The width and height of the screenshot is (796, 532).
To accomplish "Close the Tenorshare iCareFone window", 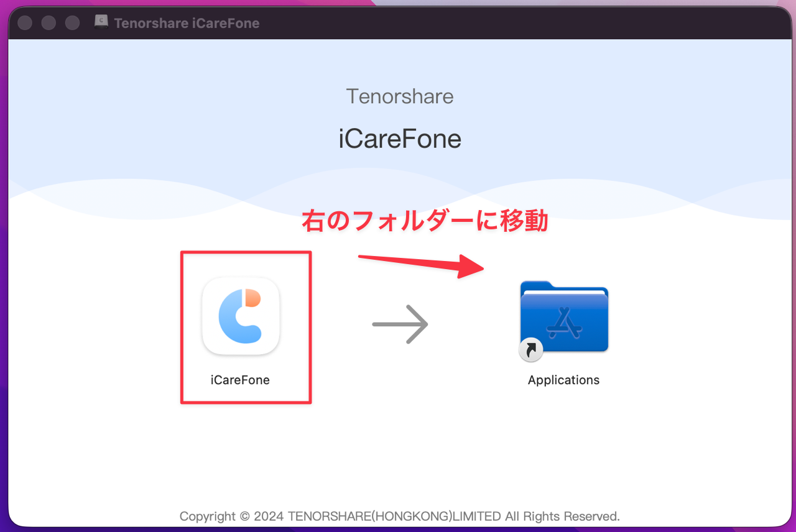I will [x=25, y=23].
